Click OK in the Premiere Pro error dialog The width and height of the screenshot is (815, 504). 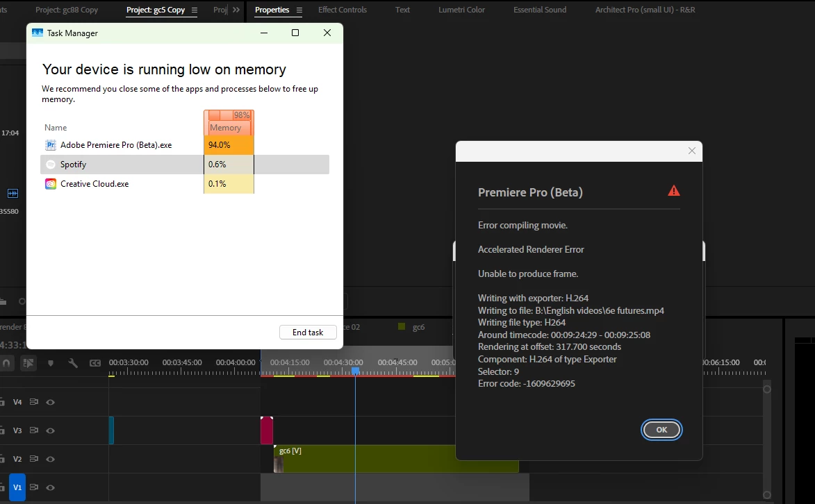[x=661, y=430]
